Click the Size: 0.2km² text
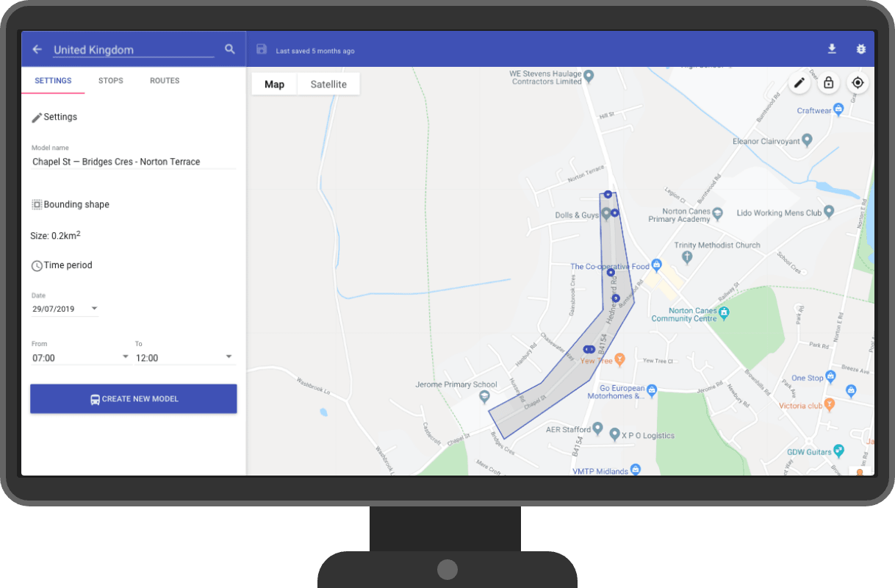Viewport: 895px width, 588px height. (x=55, y=235)
